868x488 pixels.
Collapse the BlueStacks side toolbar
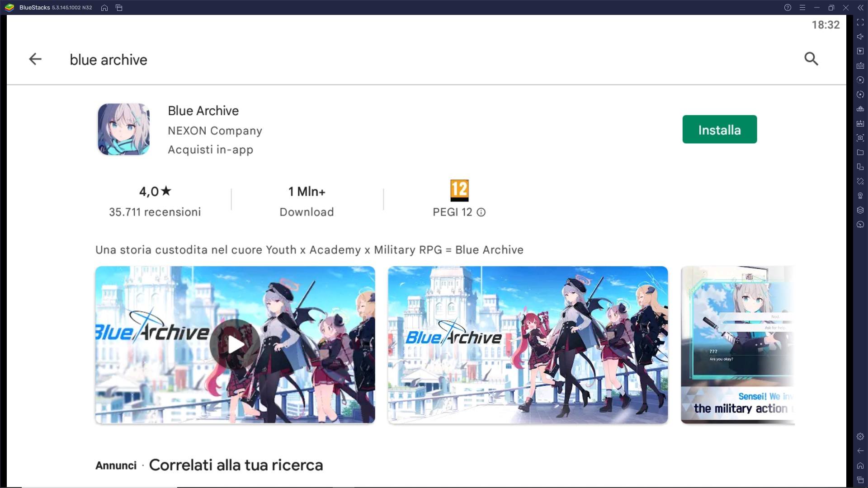860,8
